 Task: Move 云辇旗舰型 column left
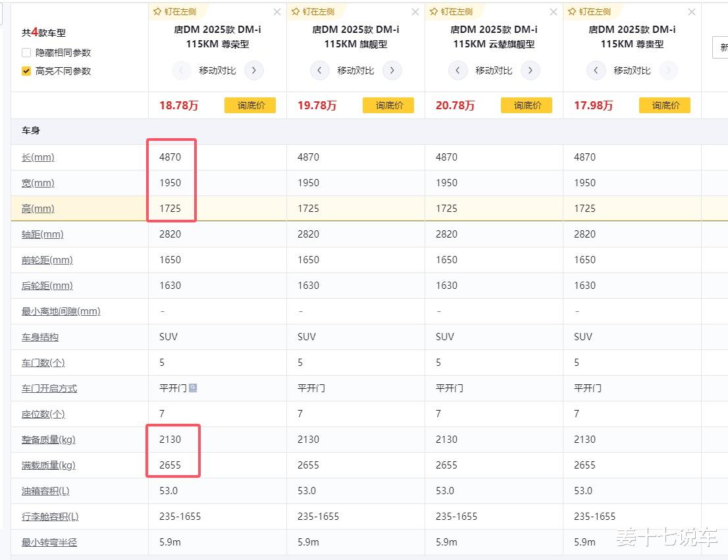[457, 70]
